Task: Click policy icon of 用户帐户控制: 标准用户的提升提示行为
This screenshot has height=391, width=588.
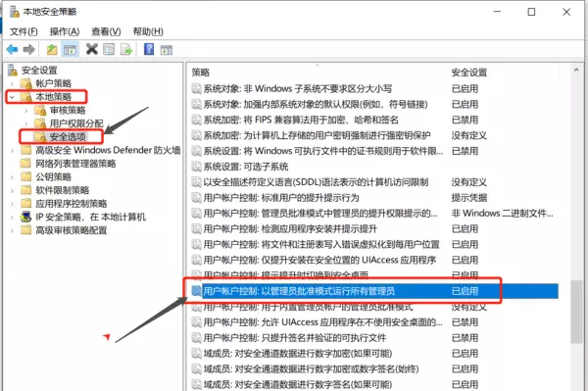Action: tap(196, 198)
